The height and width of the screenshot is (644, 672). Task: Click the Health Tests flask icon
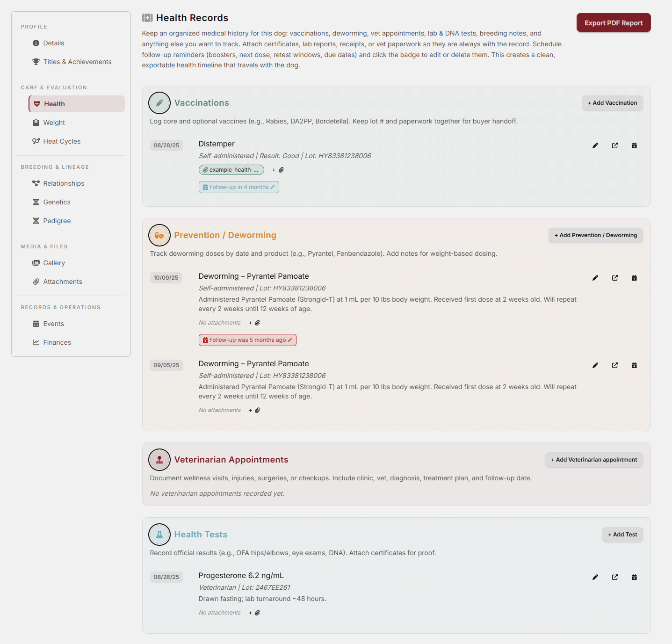click(x=159, y=534)
